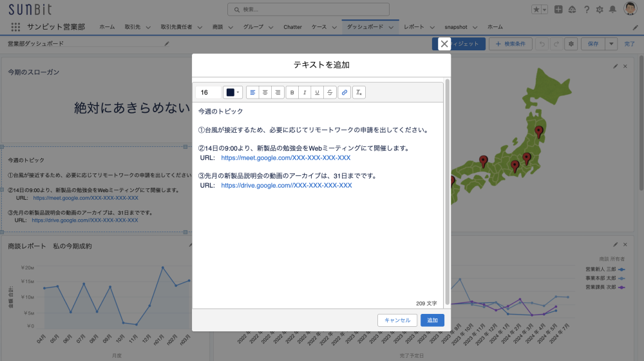Open the snapshot tab
The height and width of the screenshot is (361, 644).
[456, 27]
